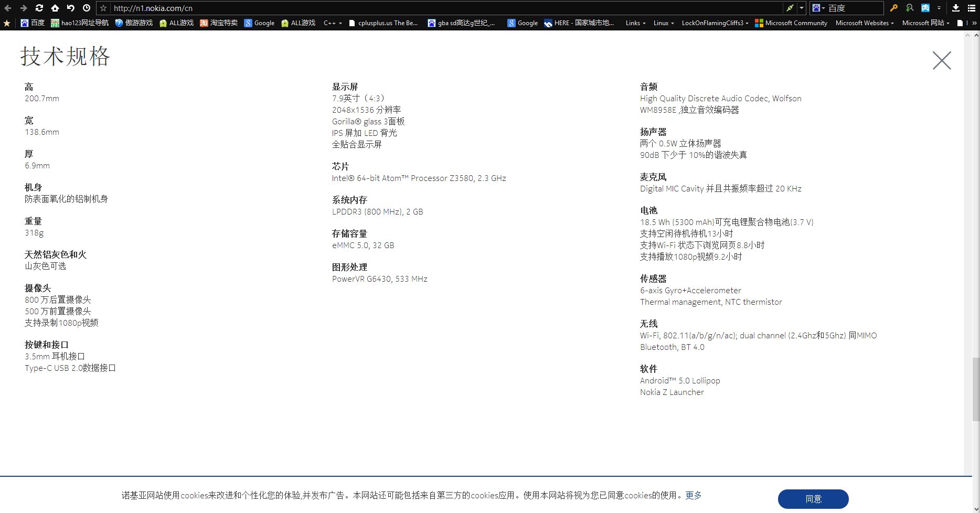Go to the browser home page
Screen dimensions: 980x513
point(55,8)
